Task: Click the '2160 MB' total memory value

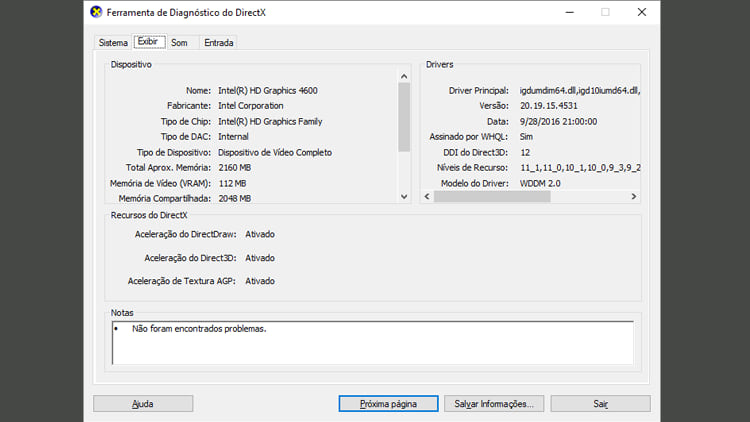Action: [235, 167]
